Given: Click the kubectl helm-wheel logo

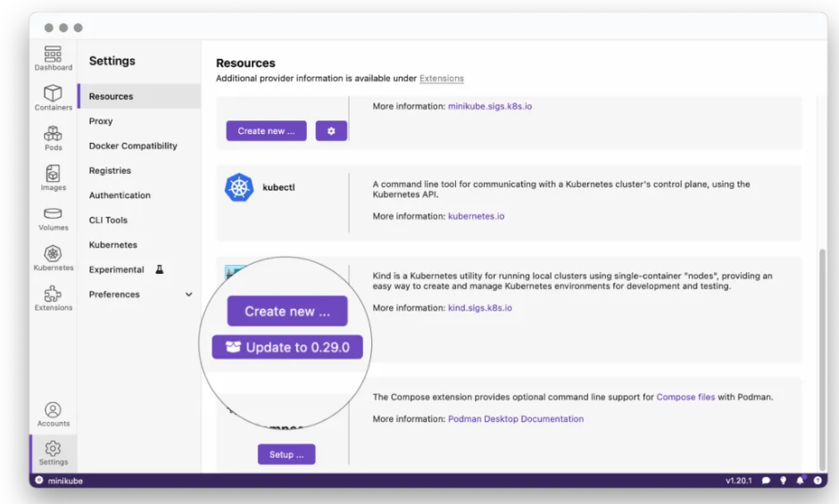Looking at the screenshot, I should pyautogui.click(x=238, y=187).
